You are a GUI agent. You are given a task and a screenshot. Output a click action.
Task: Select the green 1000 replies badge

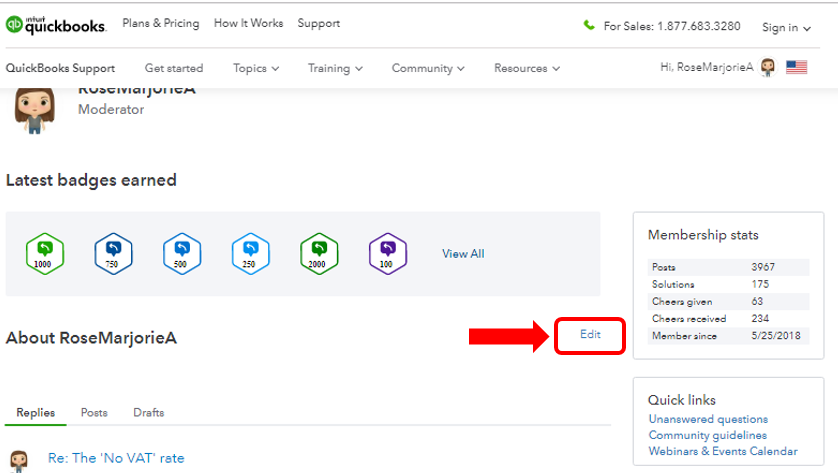click(45, 254)
